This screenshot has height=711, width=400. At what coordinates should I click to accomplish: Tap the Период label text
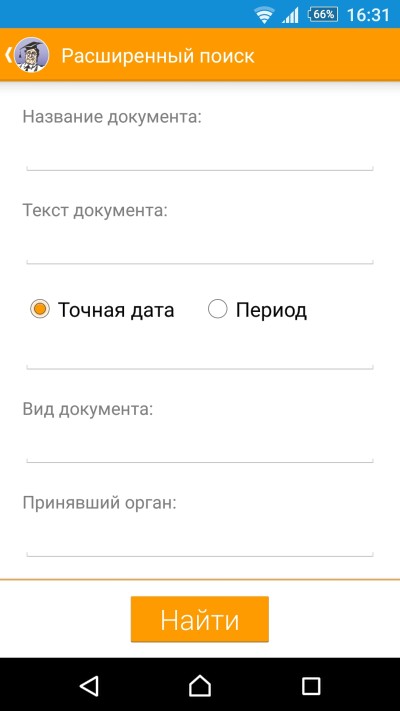click(271, 311)
